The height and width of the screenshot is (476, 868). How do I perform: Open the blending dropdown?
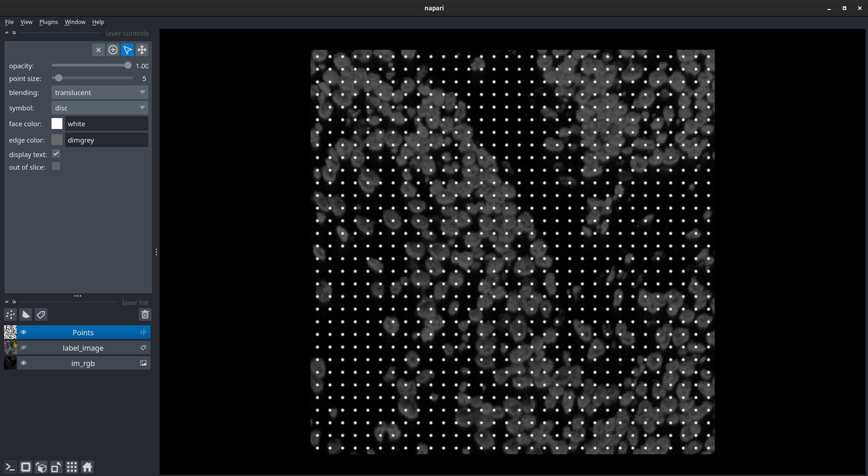(x=99, y=92)
